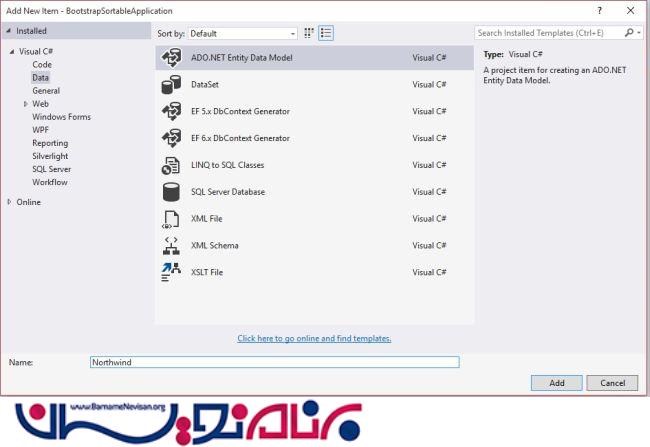Viewport: 650px width, 447px height.
Task: Select the Code category
Action: [x=42, y=65]
